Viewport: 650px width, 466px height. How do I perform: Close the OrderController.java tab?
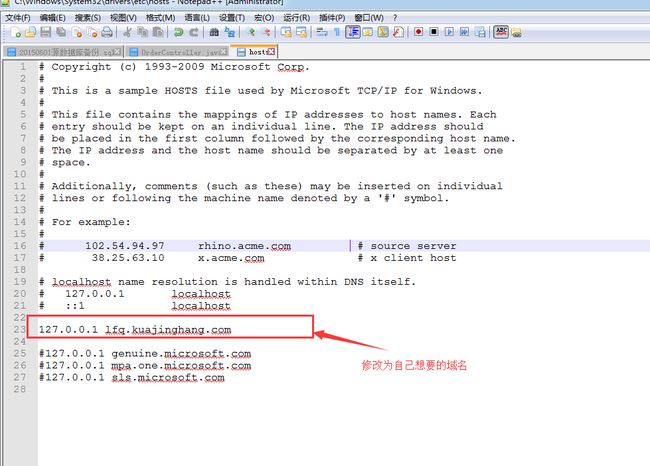click(223, 52)
